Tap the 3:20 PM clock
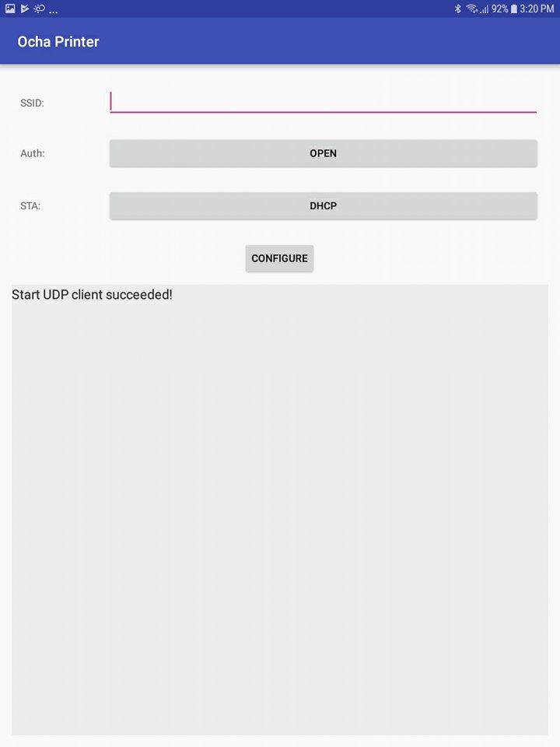The width and height of the screenshot is (560, 747). (537, 9)
